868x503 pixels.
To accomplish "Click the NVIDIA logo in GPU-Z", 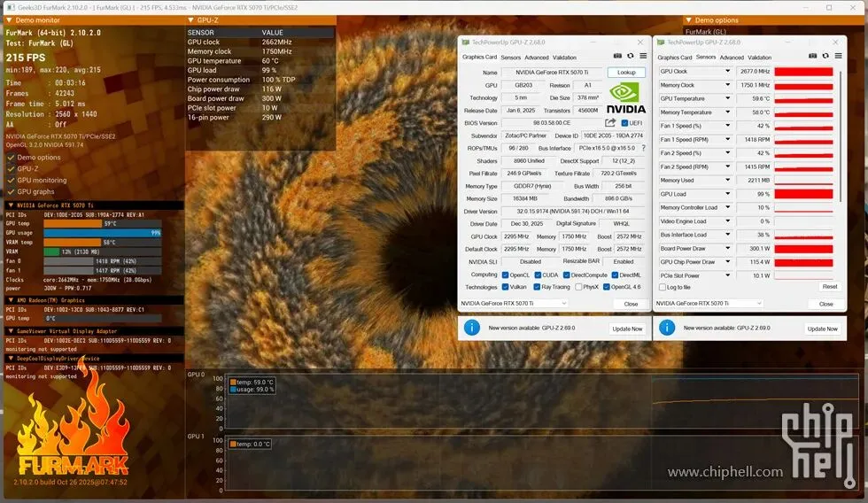I will click(625, 98).
